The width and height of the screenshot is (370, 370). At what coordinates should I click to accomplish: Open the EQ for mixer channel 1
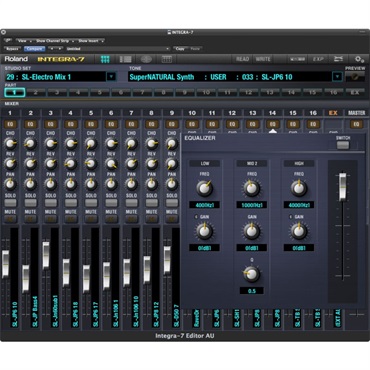tap(10, 124)
